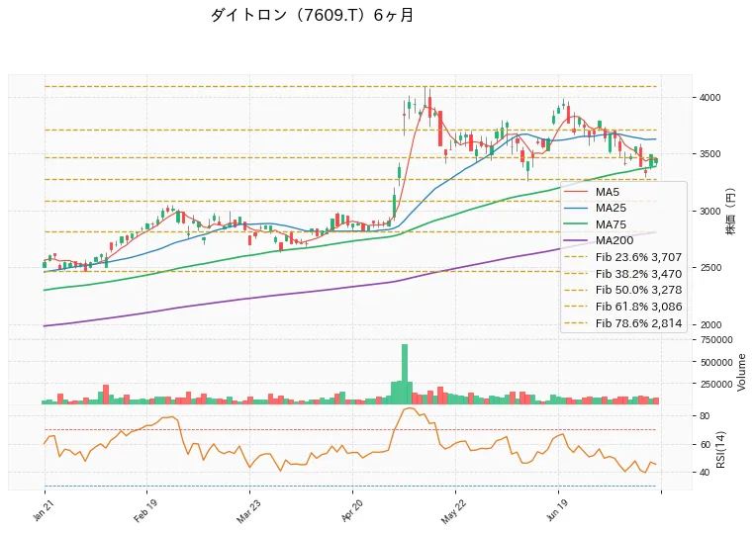Click the Fib 61.8% 3,086 legend entry
The height and width of the screenshot is (533, 756).
point(623,307)
